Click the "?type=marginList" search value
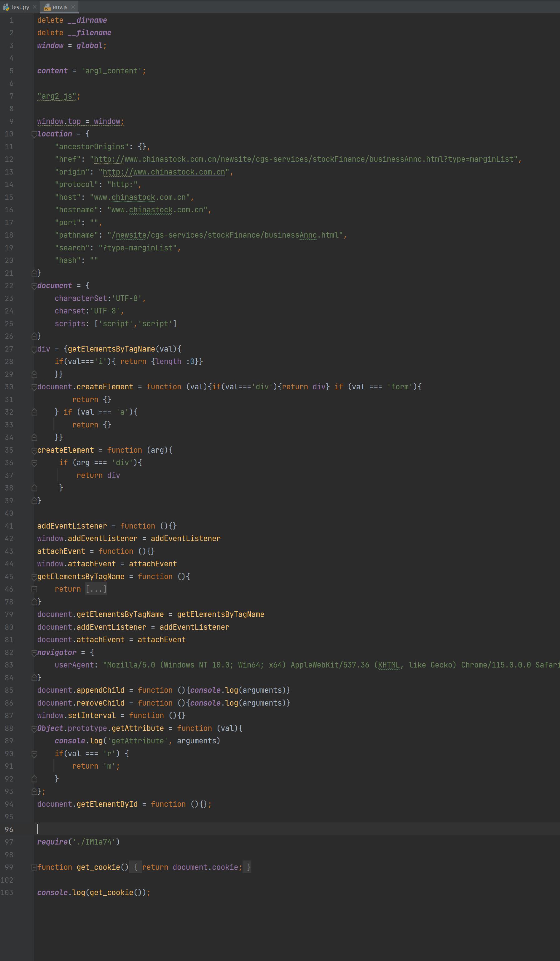Image resolution: width=560 pixels, height=961 pixels. pos(138,248)
